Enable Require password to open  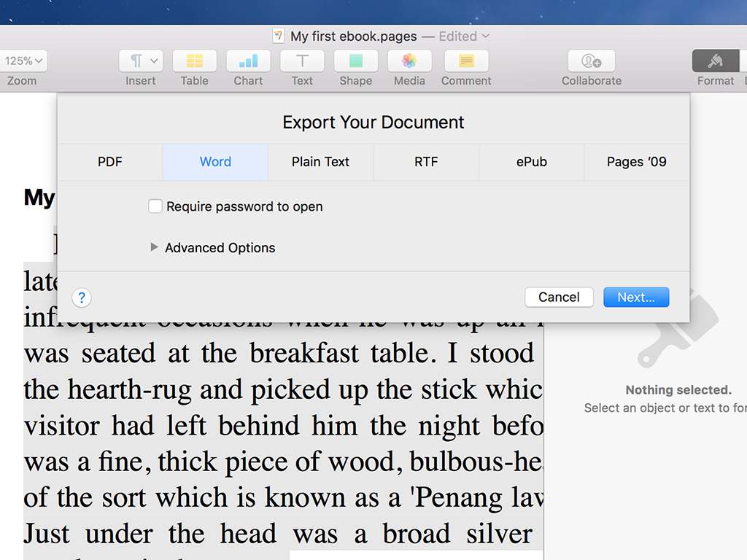(155, 206)
